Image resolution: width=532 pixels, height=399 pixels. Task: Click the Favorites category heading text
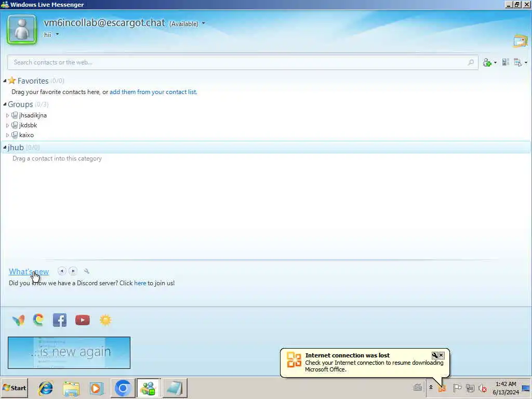[33, 81]
